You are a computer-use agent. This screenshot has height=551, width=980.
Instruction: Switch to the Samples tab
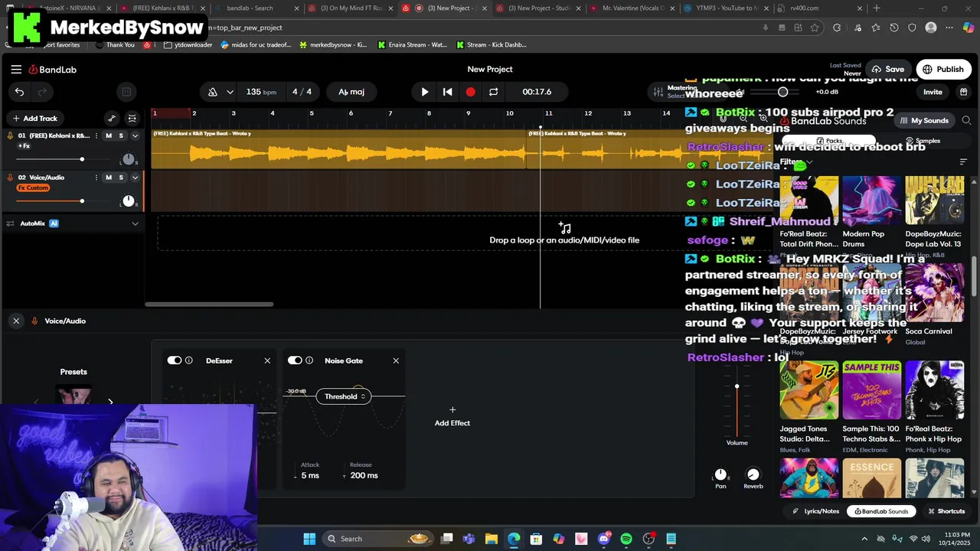pos(923,141)
